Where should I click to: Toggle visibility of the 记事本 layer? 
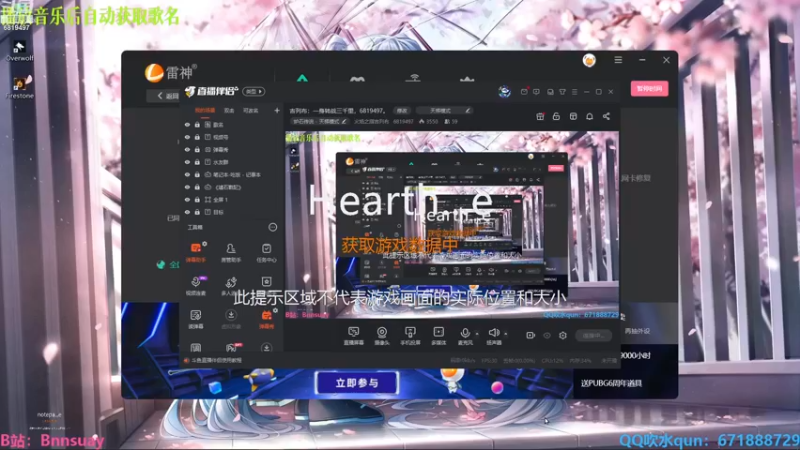187,174
